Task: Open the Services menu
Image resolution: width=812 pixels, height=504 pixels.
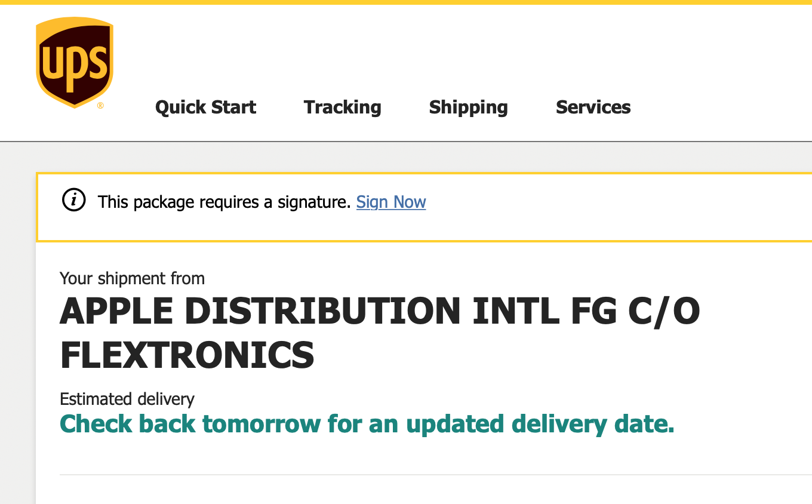Action: (x=593, y=107)
